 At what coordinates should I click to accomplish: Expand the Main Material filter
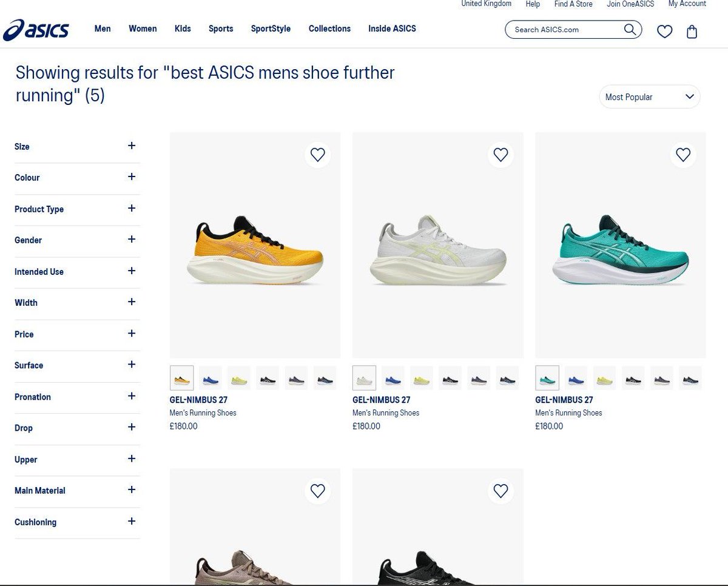(77, 490)
